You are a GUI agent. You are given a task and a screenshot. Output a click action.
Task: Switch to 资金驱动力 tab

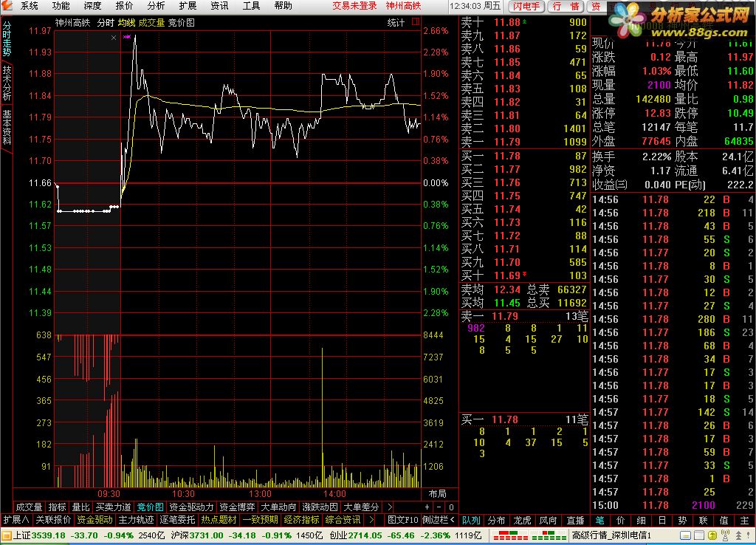[191, 507]
